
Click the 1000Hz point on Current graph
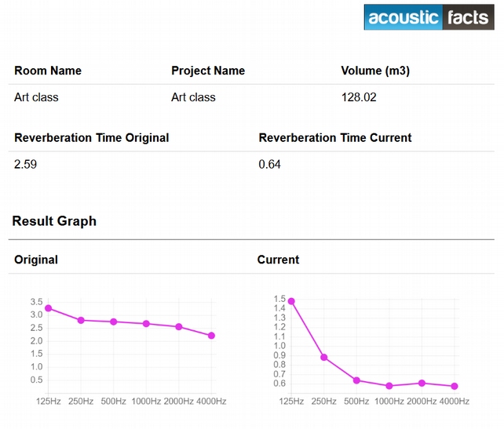(x=389, y=386)
